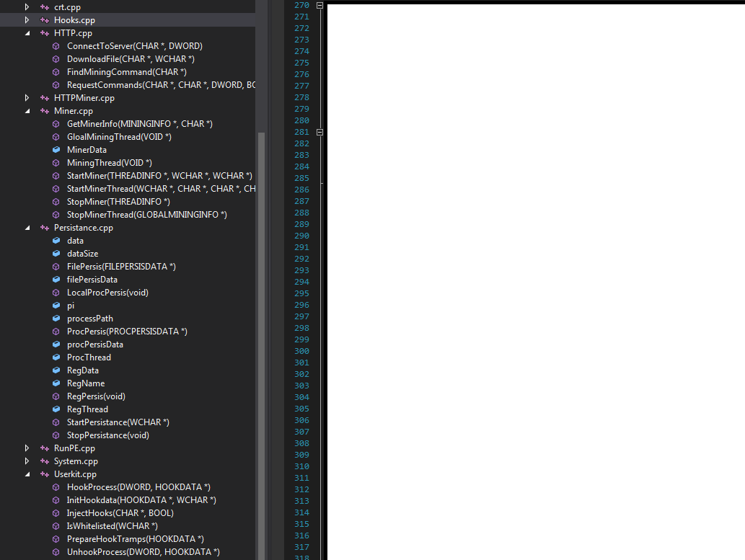
Task: Select StartPersistance(WCHAR *) function
Action: click(x=118, y=422)
